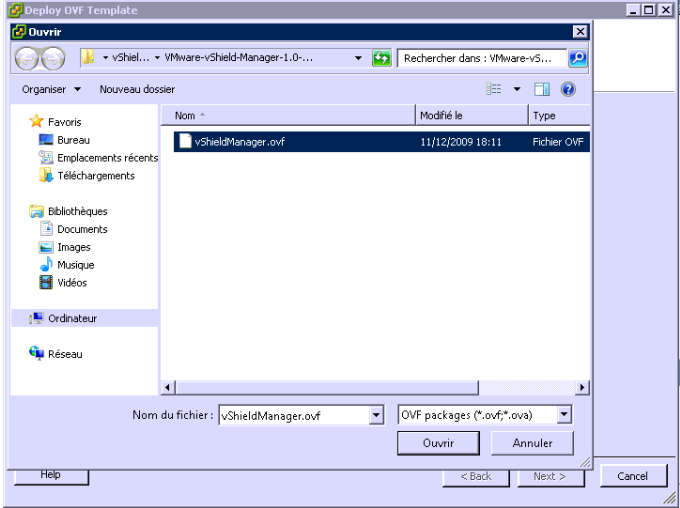Toggle the preview pane icon
680x508 pixels.
[541, 90]
